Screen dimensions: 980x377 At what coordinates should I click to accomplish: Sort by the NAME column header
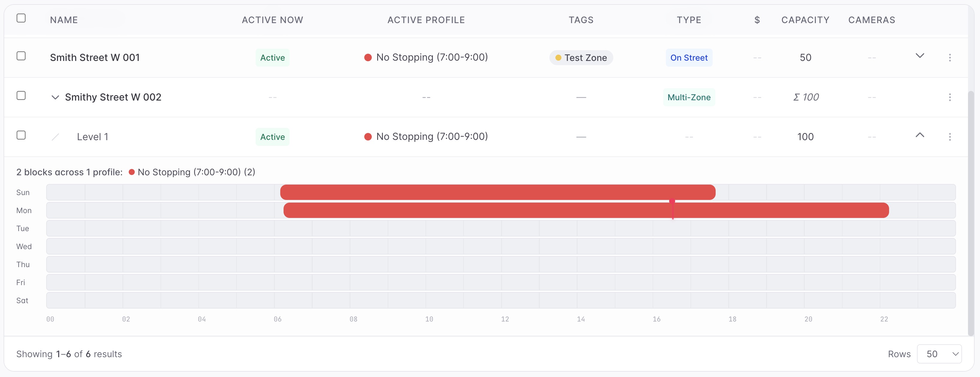click(x=64, y=20)
